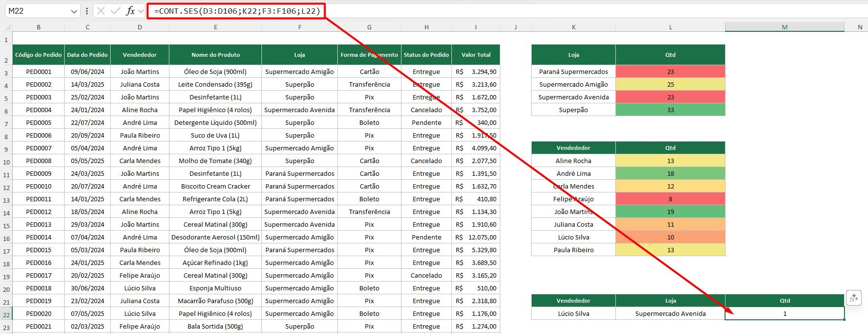The image size is (868, 334).
Task: Open Insert Function via the fx icon
Action: click(x=130, y=11)
